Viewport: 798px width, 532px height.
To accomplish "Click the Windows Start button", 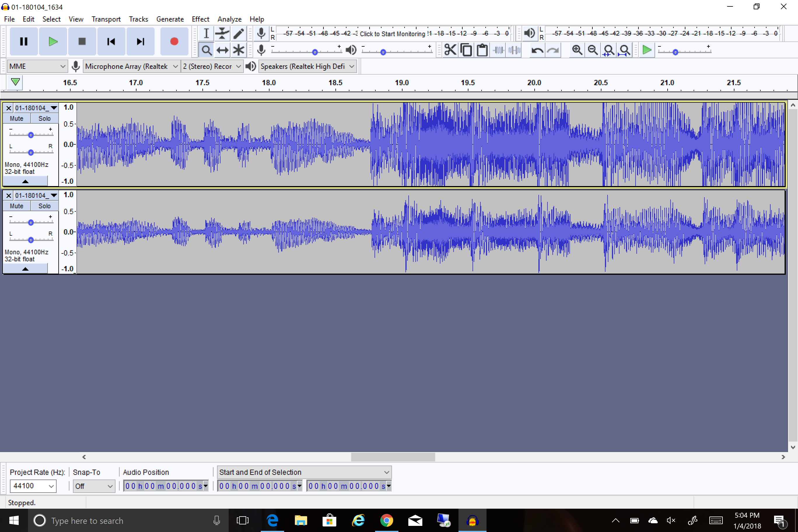I will tap(14, 520).
